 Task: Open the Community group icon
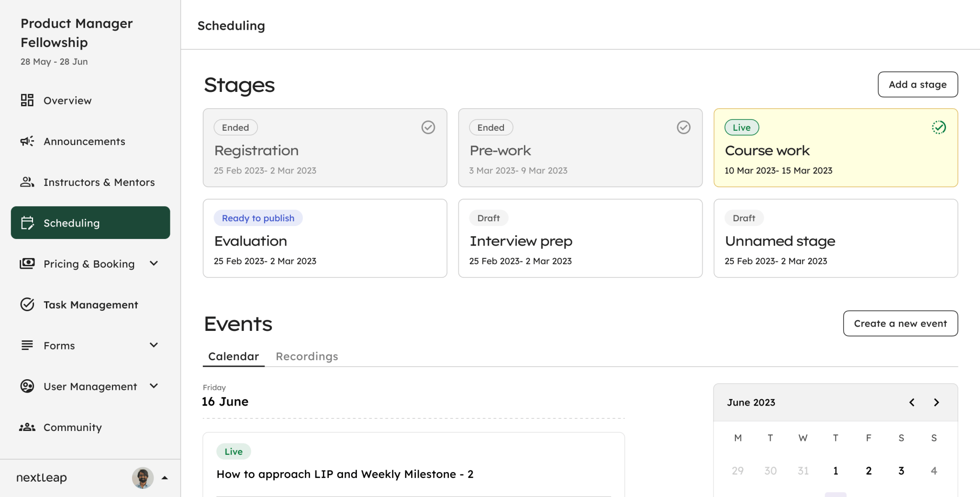[x=27, y=427]
